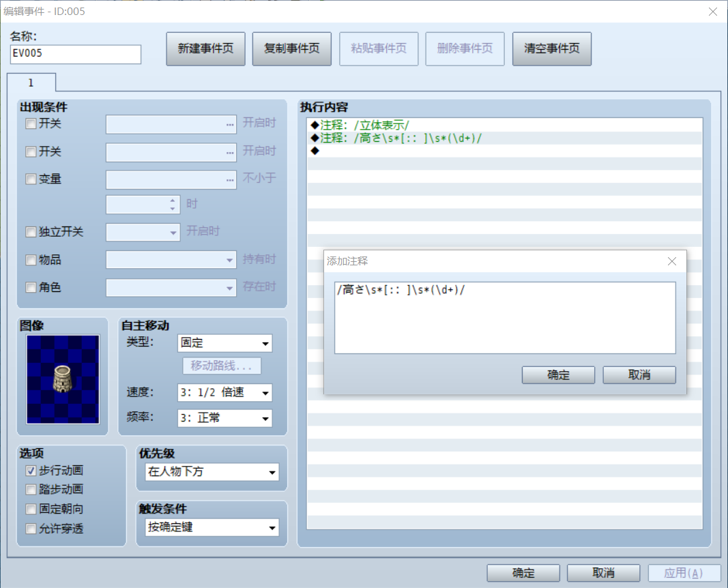
Task: Click the 粘贴事件页 button
Action: (379, 48)
